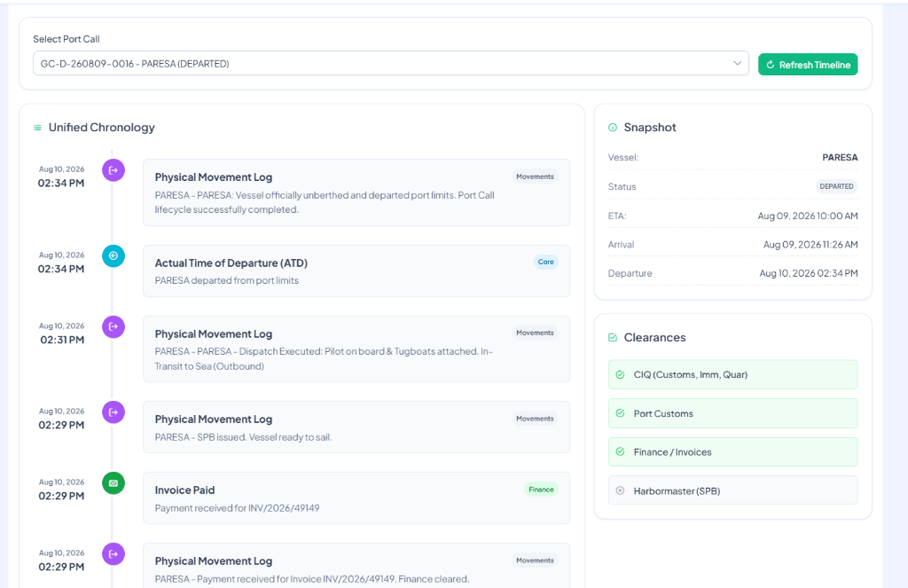Click the ETA value "Aug 09, 2026 10:00 AM"

[808, 216]
